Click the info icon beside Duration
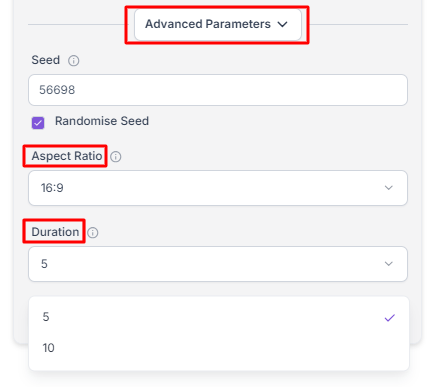This screenshot has height=387, width=434. [x=93, y=233]
